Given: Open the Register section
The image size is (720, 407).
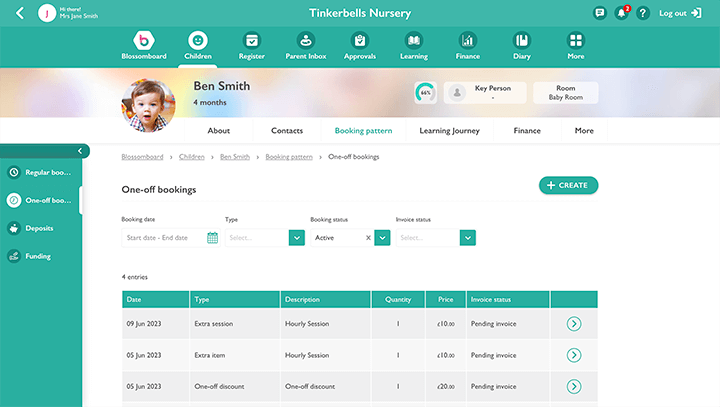Looking at the screenshot, I should click(x=252, y=45).
